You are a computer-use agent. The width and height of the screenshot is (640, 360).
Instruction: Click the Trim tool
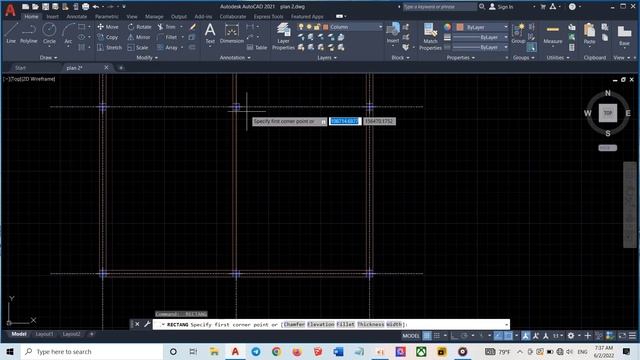point(167,27)
